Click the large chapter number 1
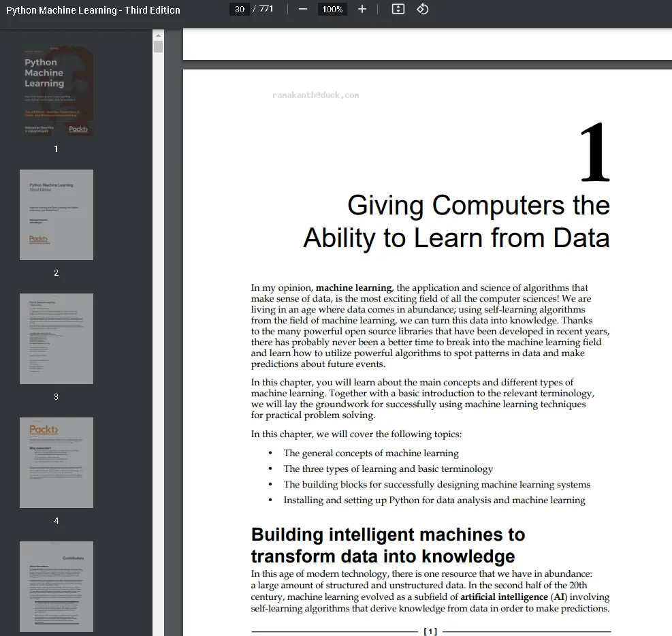 594,153
